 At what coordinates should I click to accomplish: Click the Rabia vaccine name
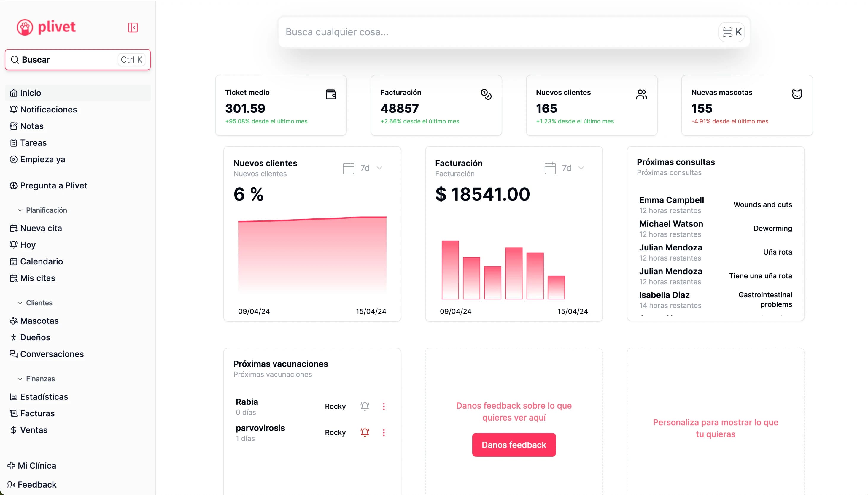[247, 402]
